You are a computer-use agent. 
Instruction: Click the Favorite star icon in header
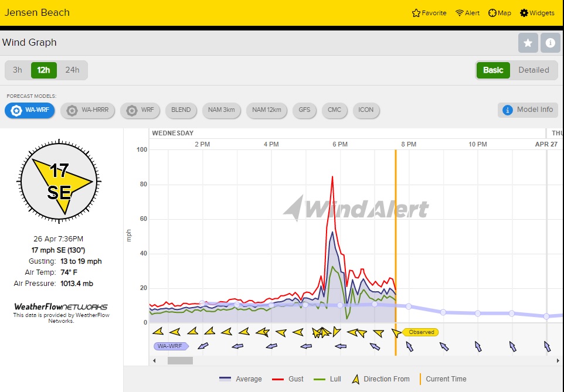point(416,13)
